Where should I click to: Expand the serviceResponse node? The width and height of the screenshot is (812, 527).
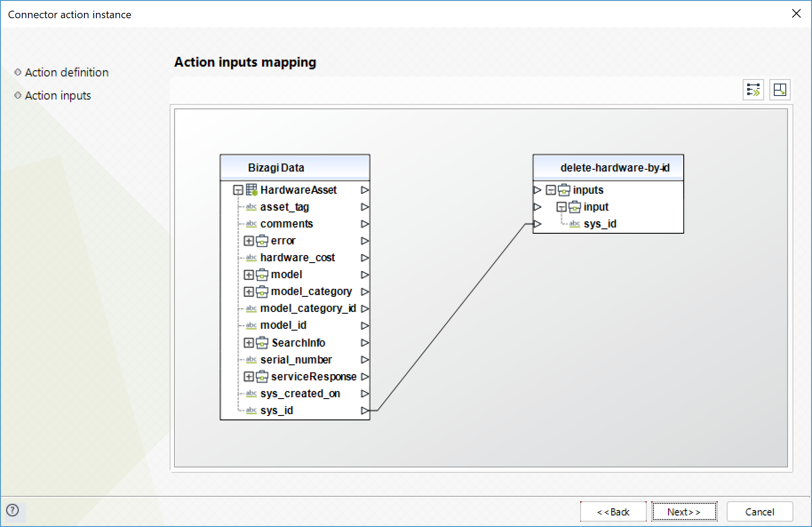[249, 376]
